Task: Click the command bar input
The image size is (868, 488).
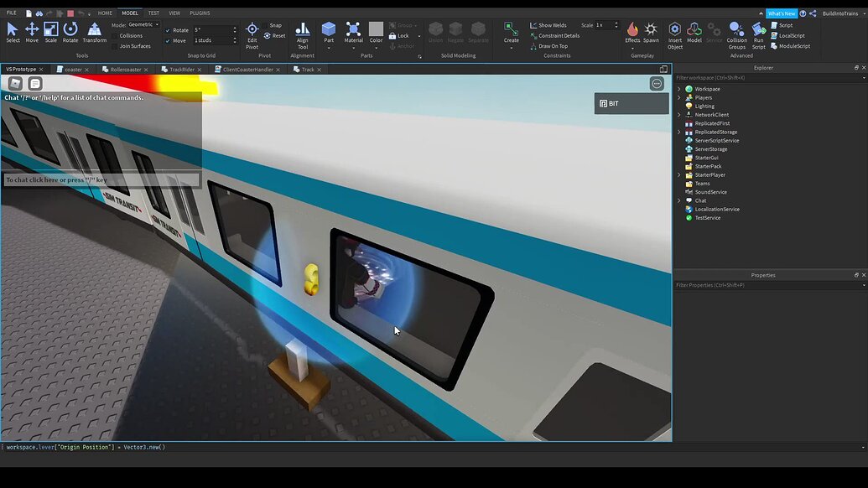Action: click(x=432, y=447)
